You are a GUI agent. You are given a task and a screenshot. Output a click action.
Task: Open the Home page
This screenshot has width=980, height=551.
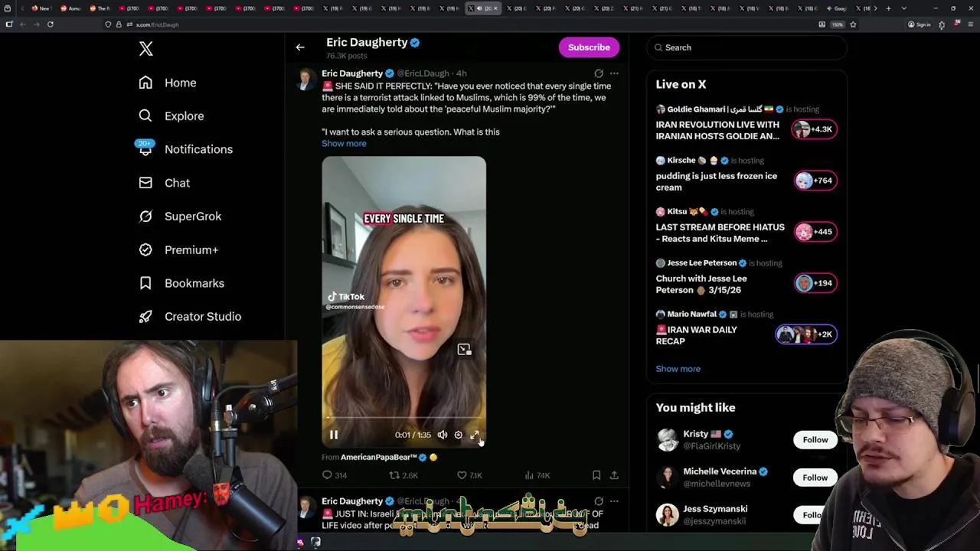click(x=168, y=83)
